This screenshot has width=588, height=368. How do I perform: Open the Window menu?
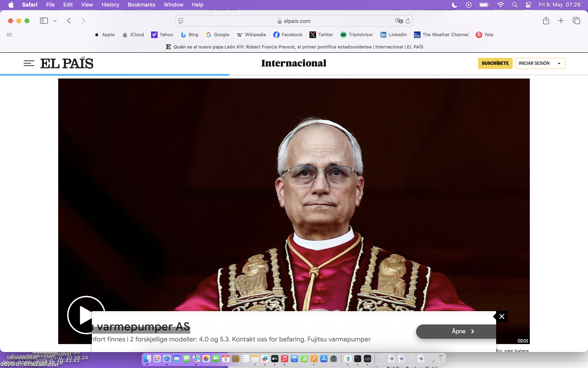click(x=174, y=5)
